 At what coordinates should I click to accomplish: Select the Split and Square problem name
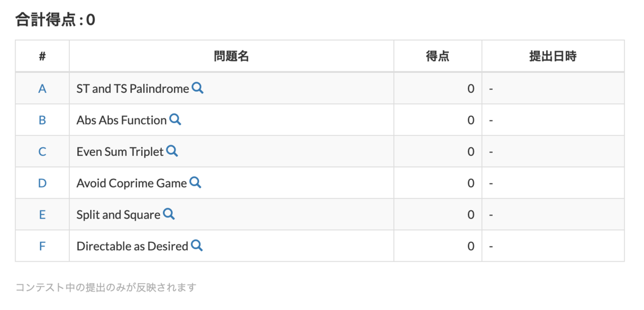(118, 214)
